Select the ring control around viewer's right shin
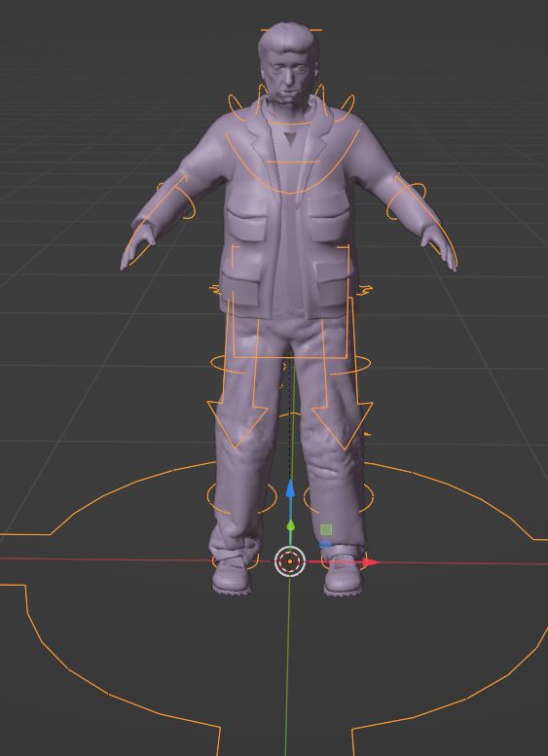Viewport: 548px width, 756px height. click(339, 497)
